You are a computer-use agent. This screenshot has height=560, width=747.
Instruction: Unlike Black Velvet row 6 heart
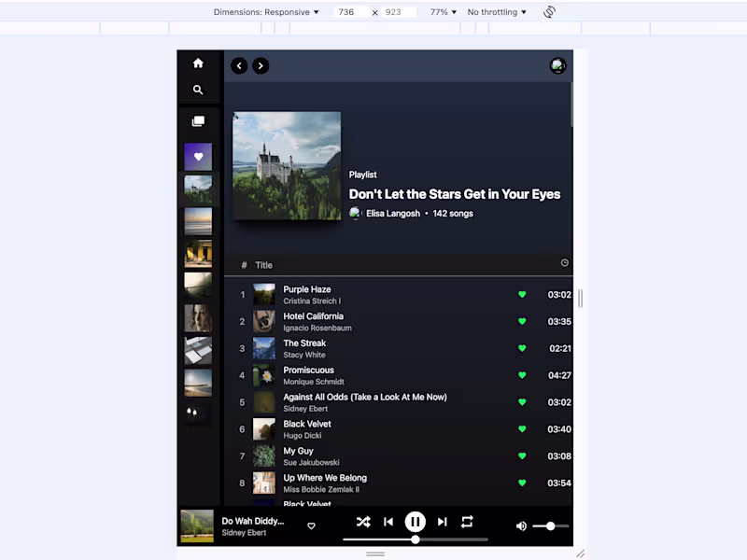coord(522,429)
